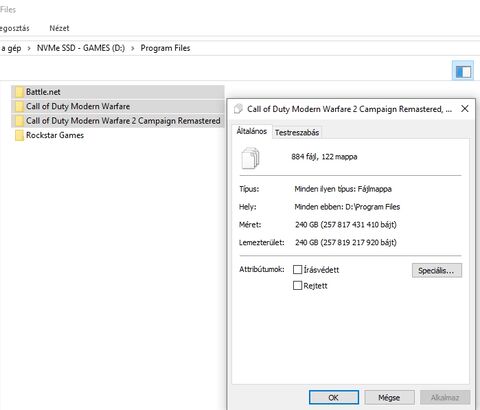480x410 pixels.
Task: Click the Mégse button
Action: 389,397
